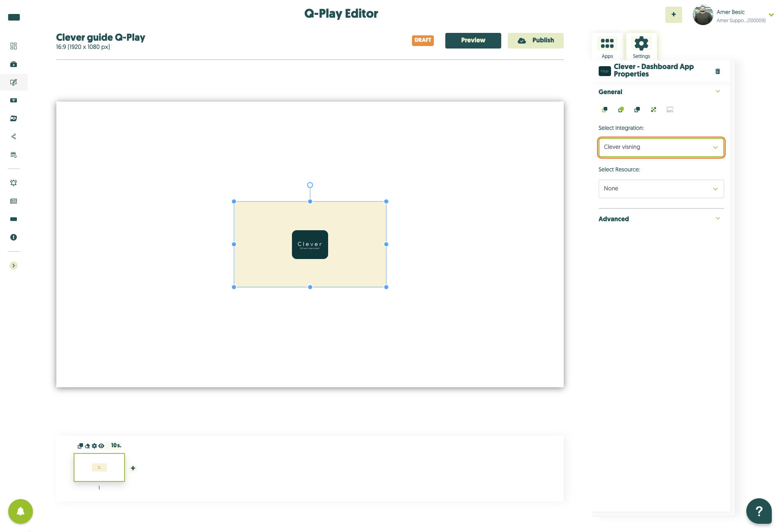Click the DRAFT status badge
This screenshot has height=532, width=780.
point(423,40)
